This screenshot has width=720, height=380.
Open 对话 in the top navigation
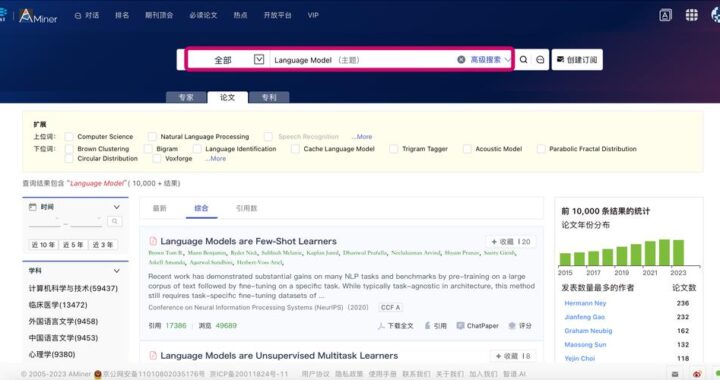[x=87, y=15]
